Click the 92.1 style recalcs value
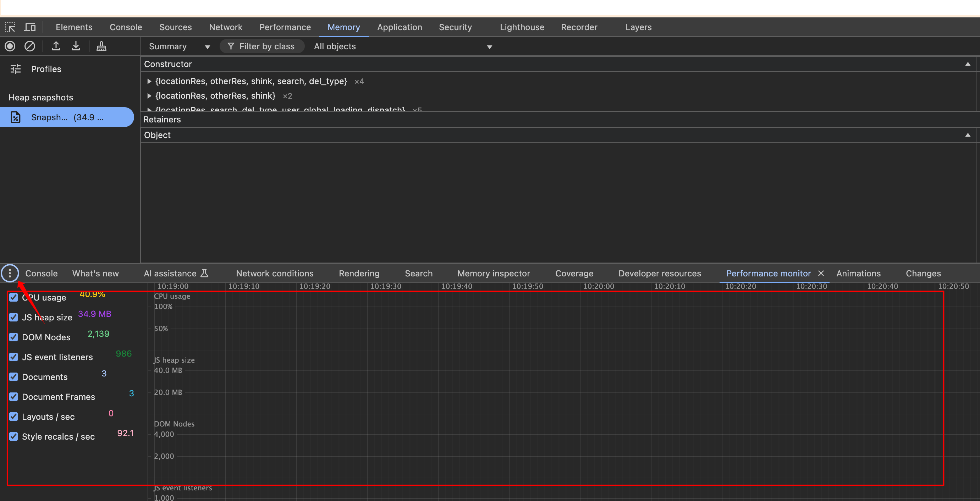This screenshot has width=980, height=501. click(125, 433)
